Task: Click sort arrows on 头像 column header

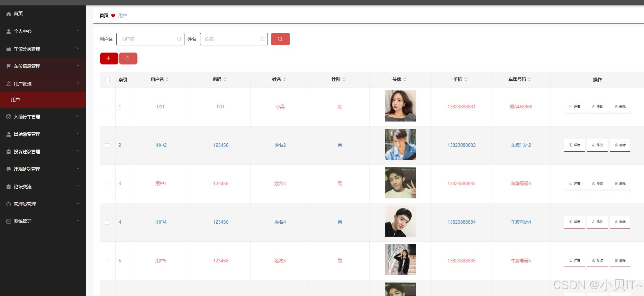Action: pyautogui.click(x=405, y=79)
